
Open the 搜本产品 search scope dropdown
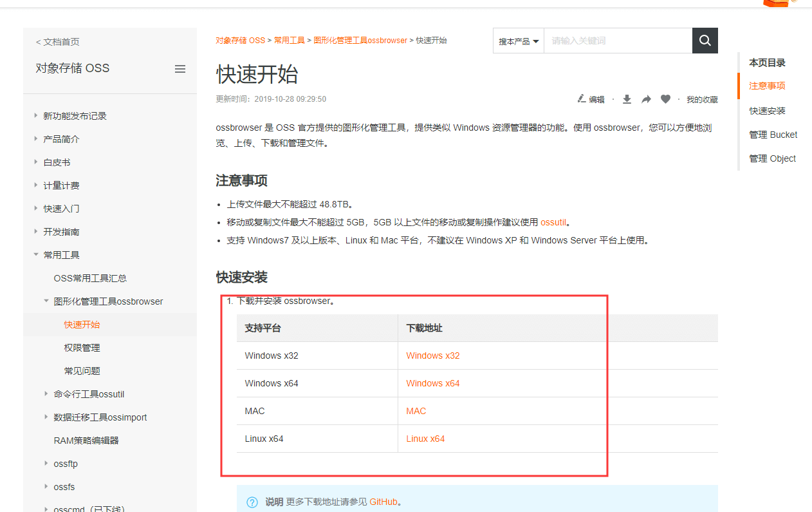519,41
